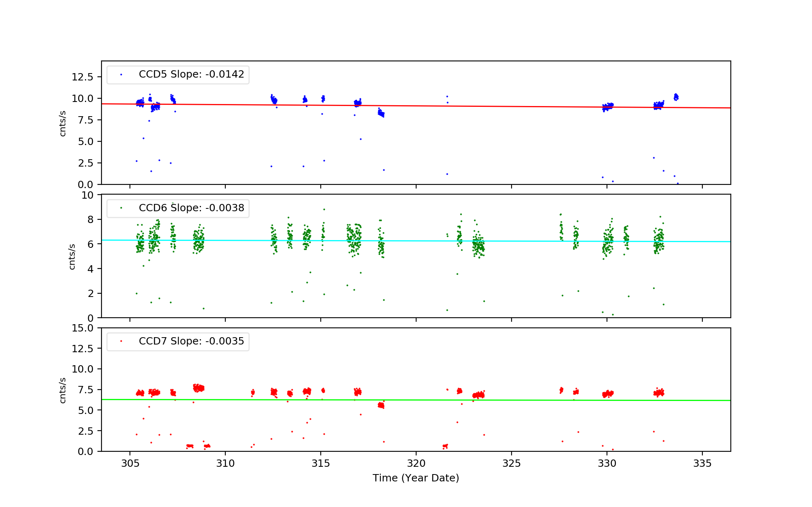Screen dimensions: 812x507
Task: Click the cnts/s label of the bottom plot
Action: pos(63,390)
